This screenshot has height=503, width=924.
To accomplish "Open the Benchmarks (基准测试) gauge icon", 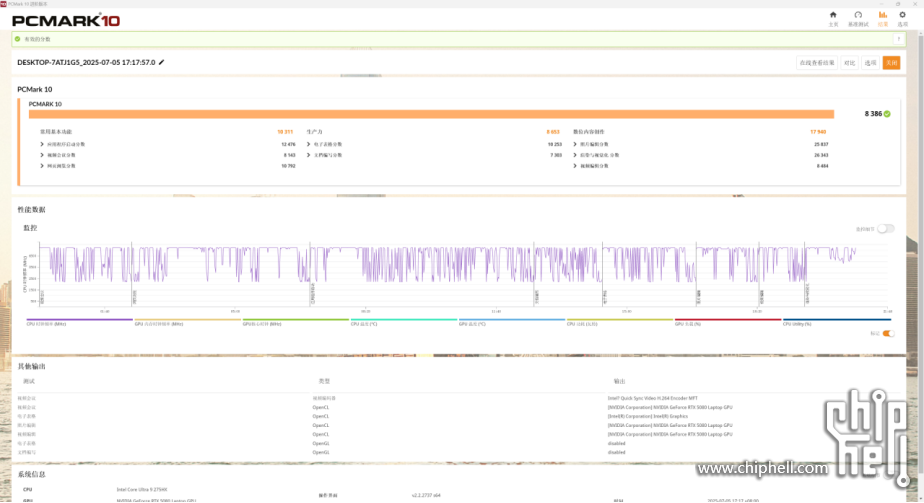I will coord(858,15).
